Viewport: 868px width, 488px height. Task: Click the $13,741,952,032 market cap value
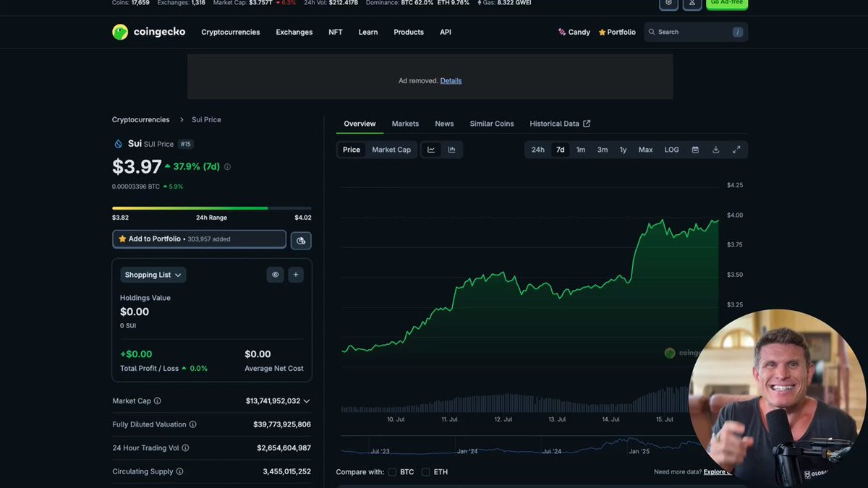(273, 401)
